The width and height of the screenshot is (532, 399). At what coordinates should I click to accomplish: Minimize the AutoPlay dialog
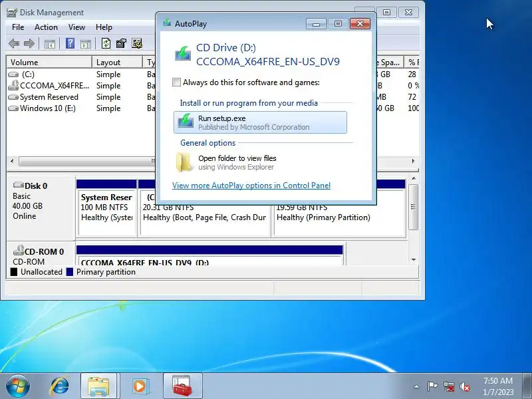[316, 24]
